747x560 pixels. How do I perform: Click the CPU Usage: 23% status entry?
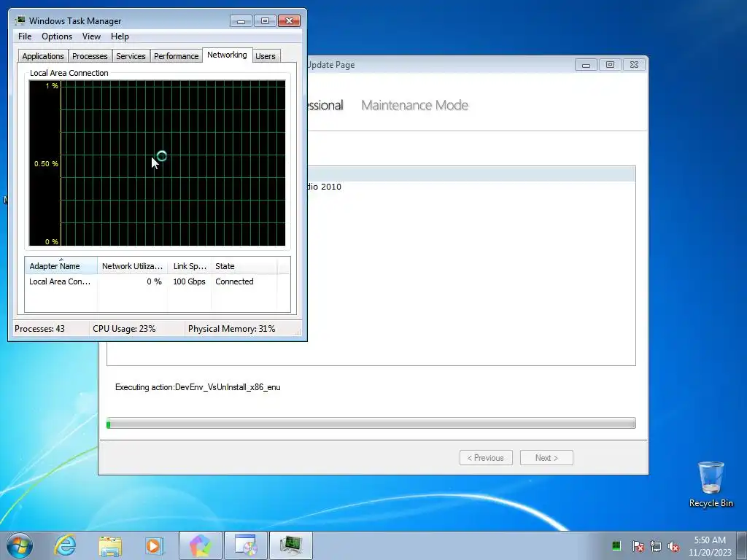(124, 329)
